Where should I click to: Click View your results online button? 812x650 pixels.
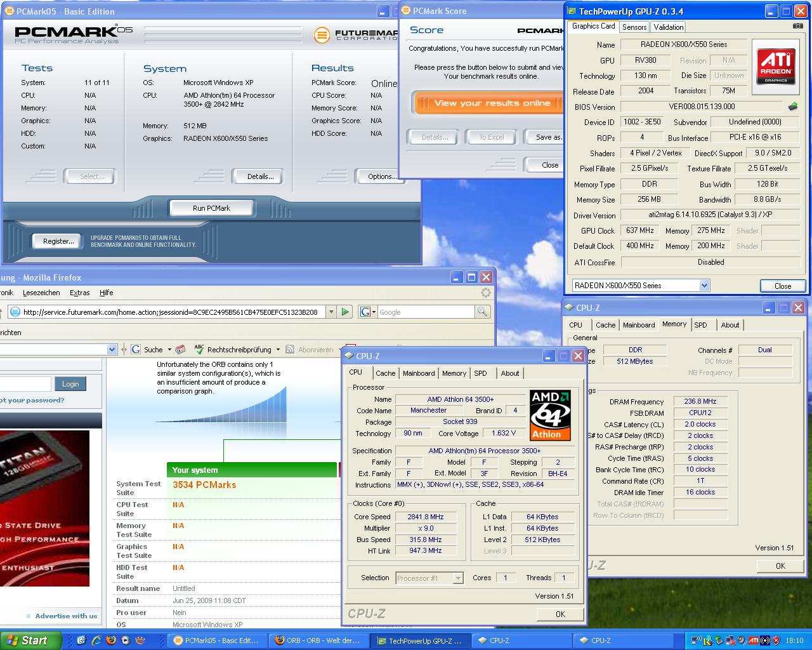click(488, 103)
